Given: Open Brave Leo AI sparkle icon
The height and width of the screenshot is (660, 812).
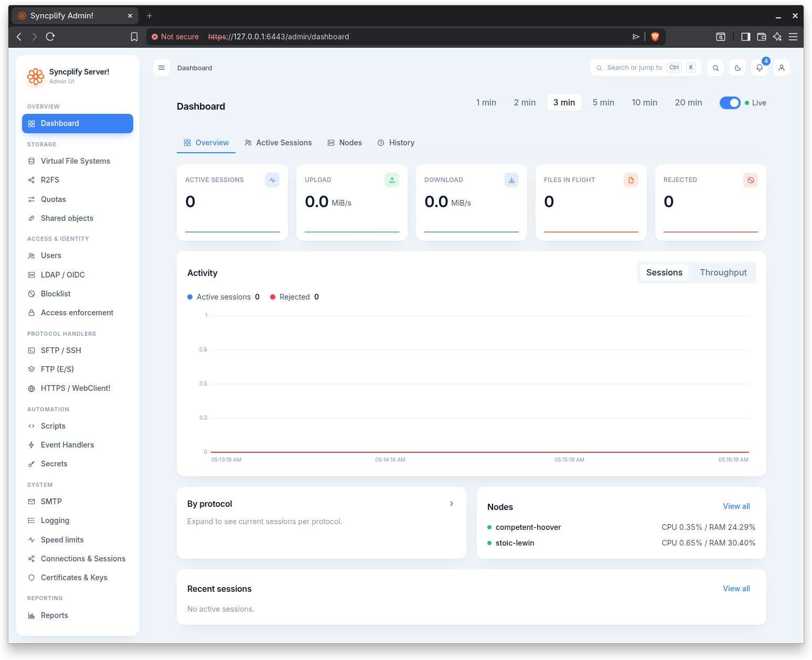Looking at the screenshot, I should click(x=777, y=37).
